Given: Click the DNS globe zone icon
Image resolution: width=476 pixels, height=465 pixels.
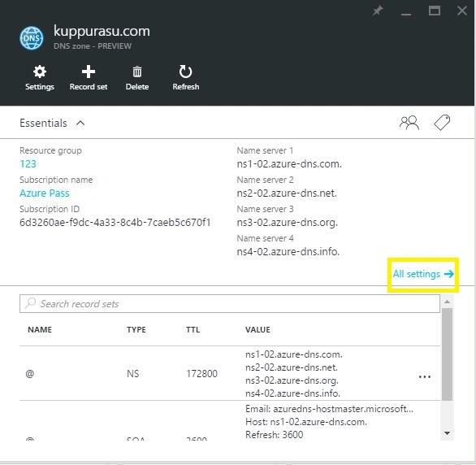Looking at the screenshot, I should pyautogui.click(x=31, y=38).
